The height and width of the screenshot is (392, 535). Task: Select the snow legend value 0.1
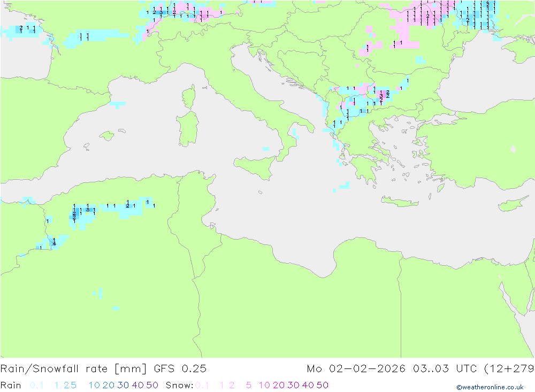click(202, 385)
